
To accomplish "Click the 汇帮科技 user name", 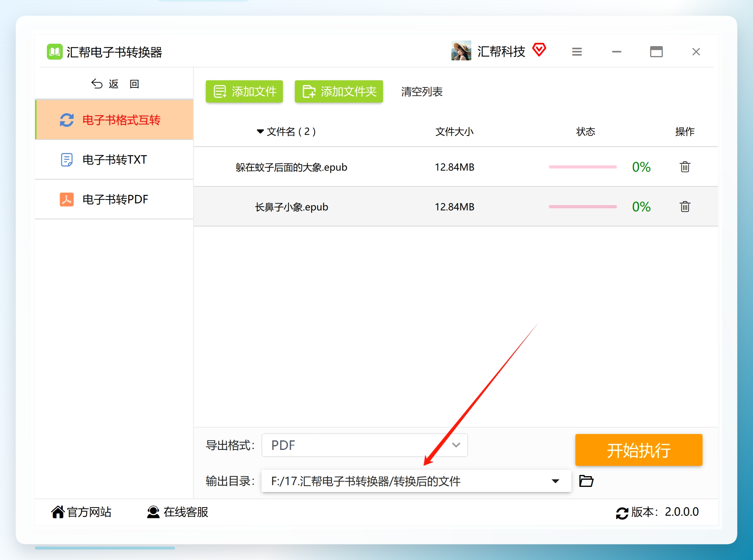I will click(501, 51).
